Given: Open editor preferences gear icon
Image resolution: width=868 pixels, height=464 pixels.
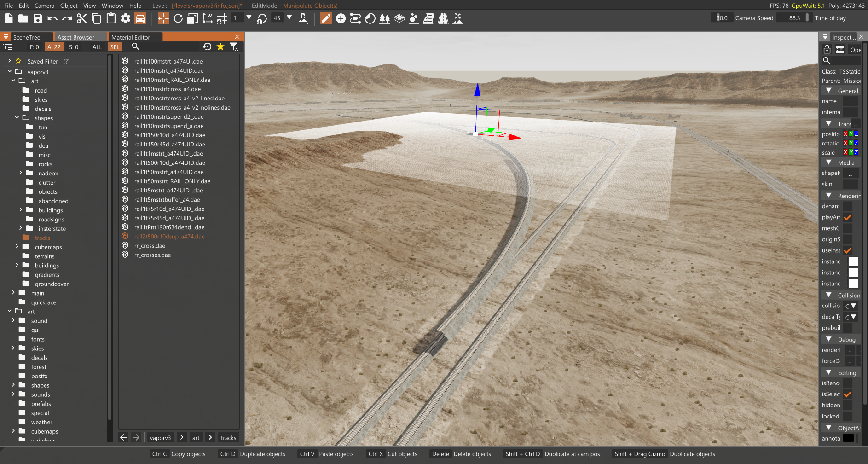Looking at the screenshot, I should point(126,18).
